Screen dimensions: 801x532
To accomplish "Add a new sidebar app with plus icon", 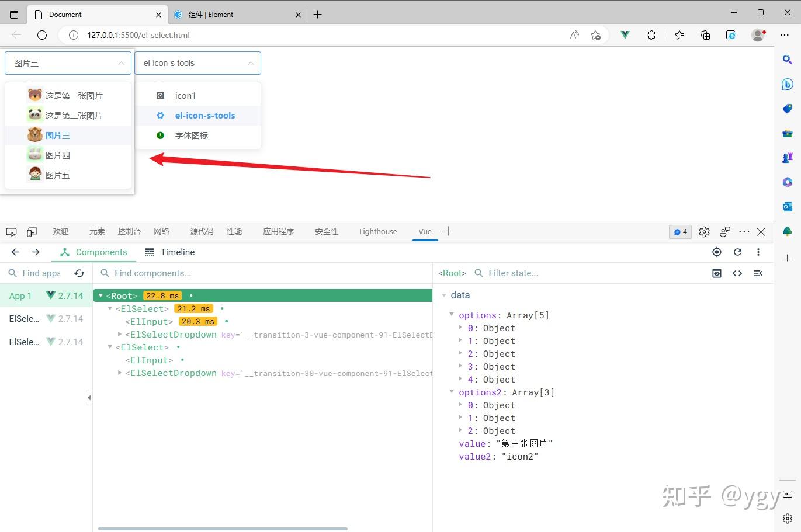I will [788, 258].
